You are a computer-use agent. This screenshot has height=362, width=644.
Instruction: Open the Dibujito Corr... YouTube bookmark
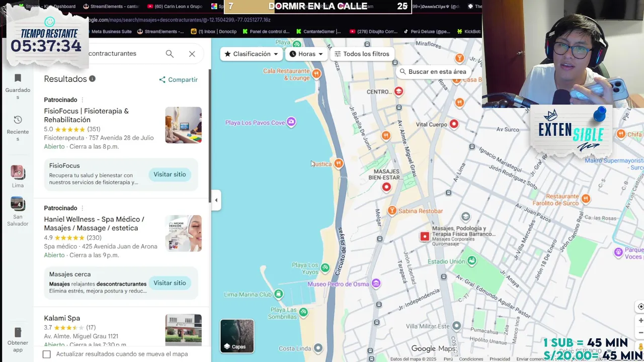[373, 31]
